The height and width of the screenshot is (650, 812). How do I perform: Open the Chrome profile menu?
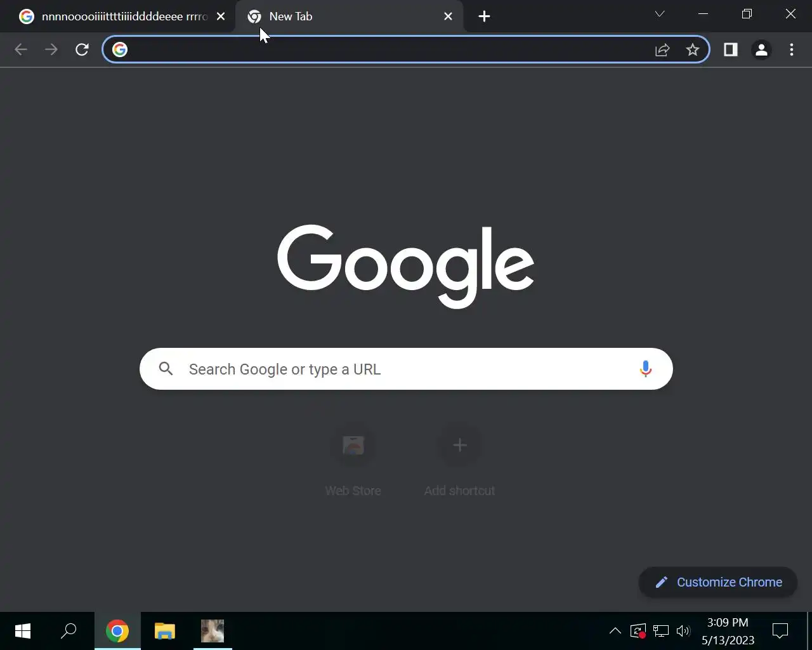761,50
